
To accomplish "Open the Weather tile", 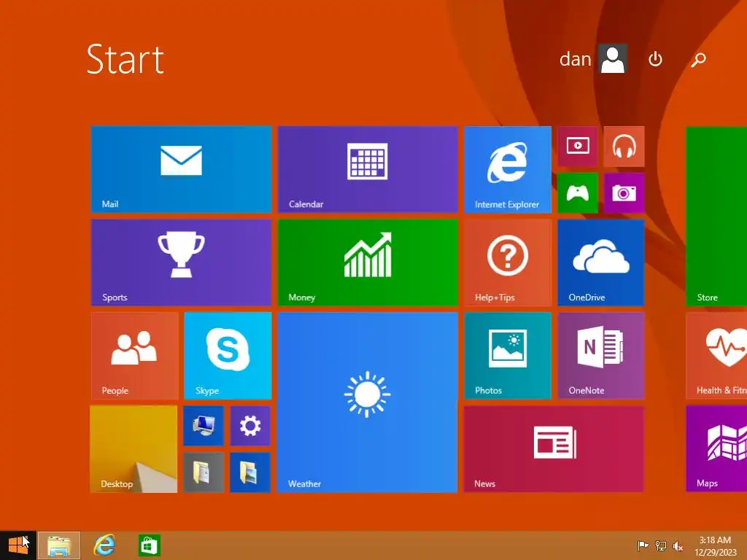I will pyautogui.click(x=368, y=402).
